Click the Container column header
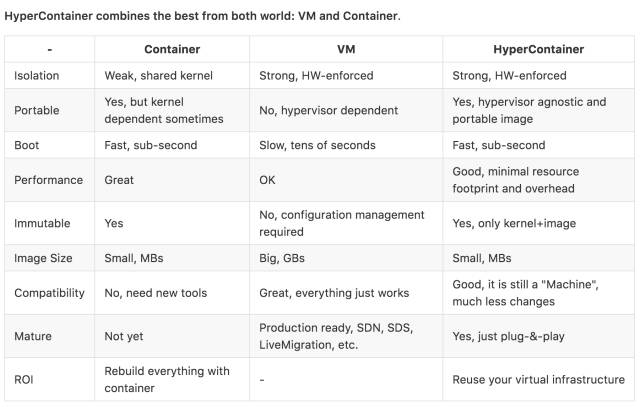This screenshot has height=407, width=640. click(x=172, y=49)
